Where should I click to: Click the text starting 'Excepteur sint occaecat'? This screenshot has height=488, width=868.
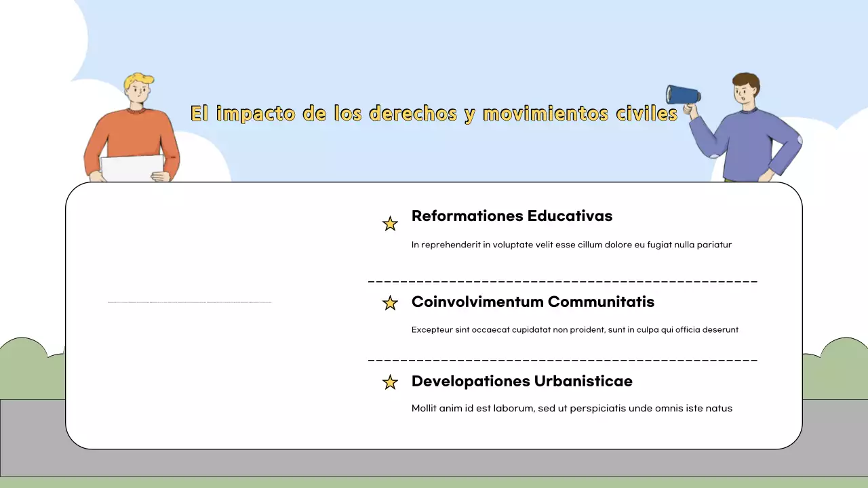574,330
